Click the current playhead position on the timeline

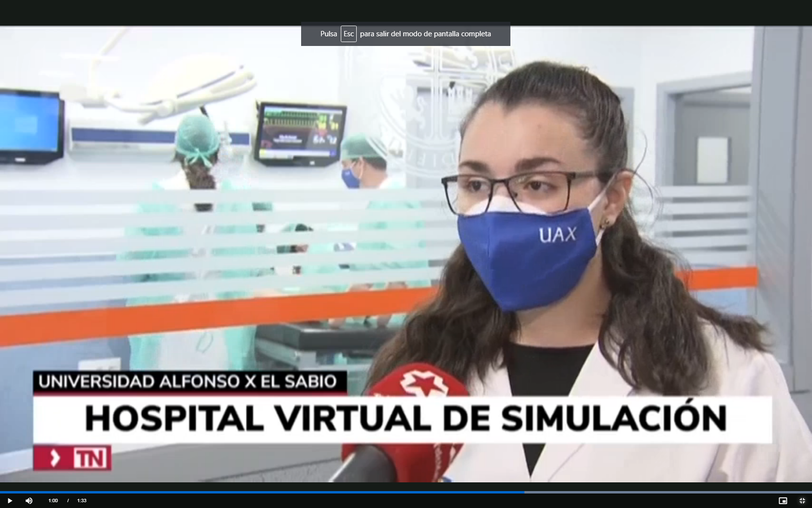click(x=524, y=492)
